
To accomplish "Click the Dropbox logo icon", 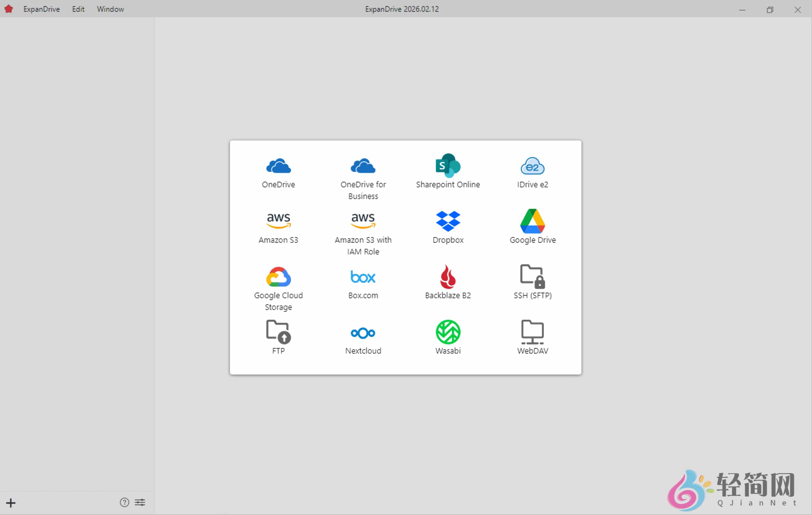I will (x=448, y=221).
